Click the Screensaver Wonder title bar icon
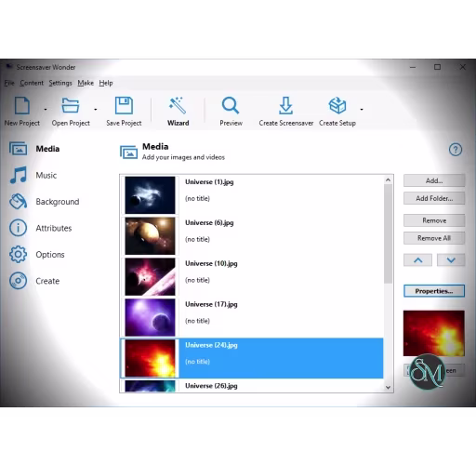The width and height of the screenshot is (476, 465). pos(9,67)
